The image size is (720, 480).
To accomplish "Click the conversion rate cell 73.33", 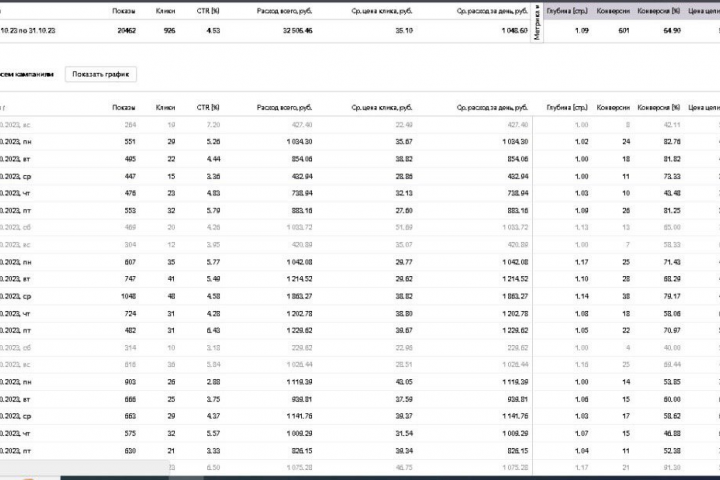I will point(672,177).
